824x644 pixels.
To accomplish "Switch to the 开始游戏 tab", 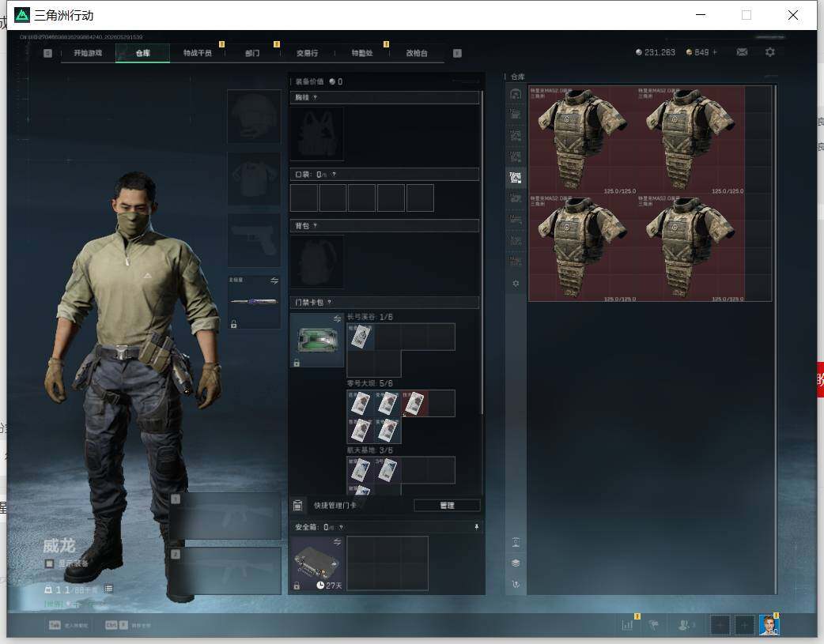I will (x=88, y=53).
